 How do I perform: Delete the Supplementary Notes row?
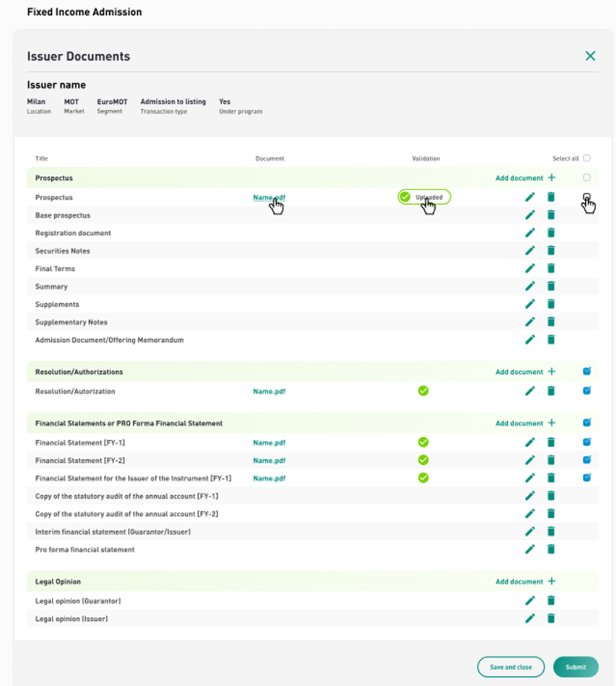[551, 322]
